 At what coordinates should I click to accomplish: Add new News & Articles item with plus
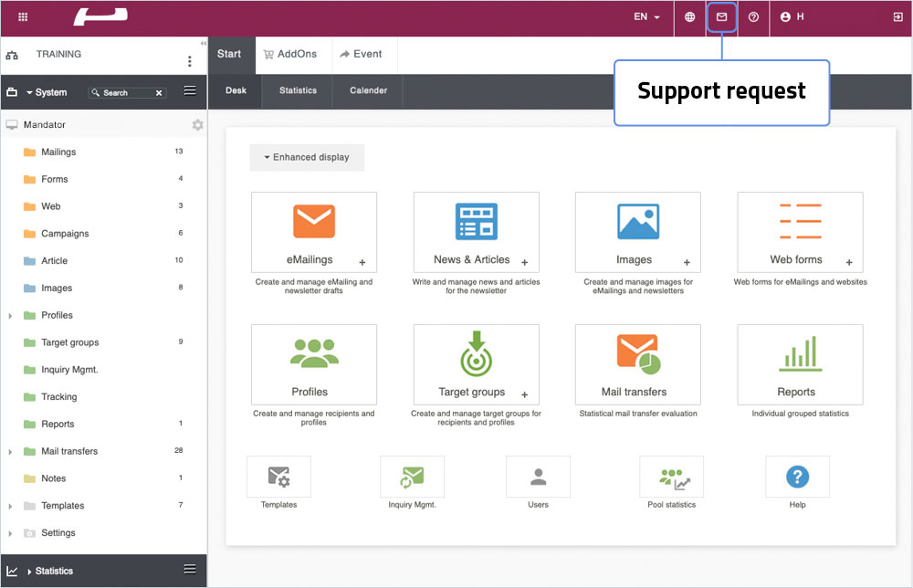click(x=525, y=263)
